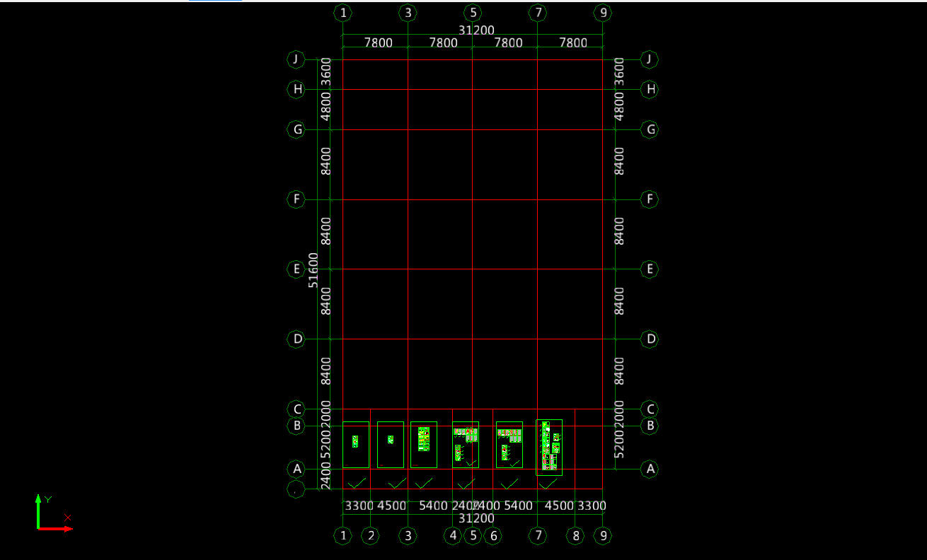This screenshot has height=560, width=927.
Task: Select bottom axis bubble 6
Action: click(493, 536)
